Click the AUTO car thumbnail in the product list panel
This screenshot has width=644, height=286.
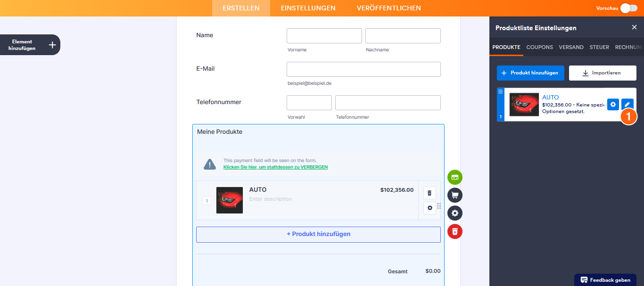pos(524,105)
